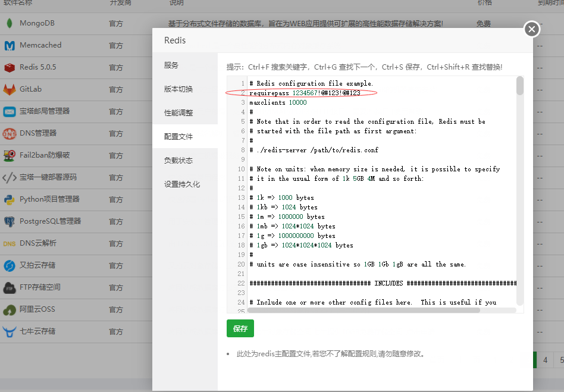Click the DNS管理器 icon
The image size is (564, 392).
10,133
